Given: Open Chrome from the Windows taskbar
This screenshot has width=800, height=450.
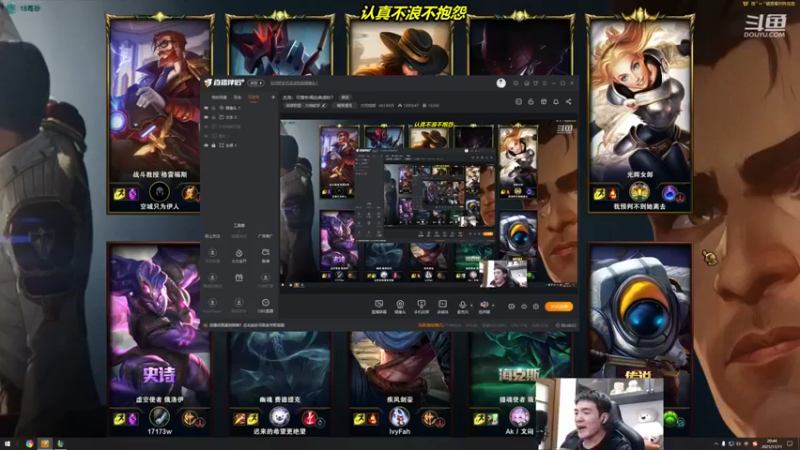Looking at the screenshot, I should coord(30,443).
